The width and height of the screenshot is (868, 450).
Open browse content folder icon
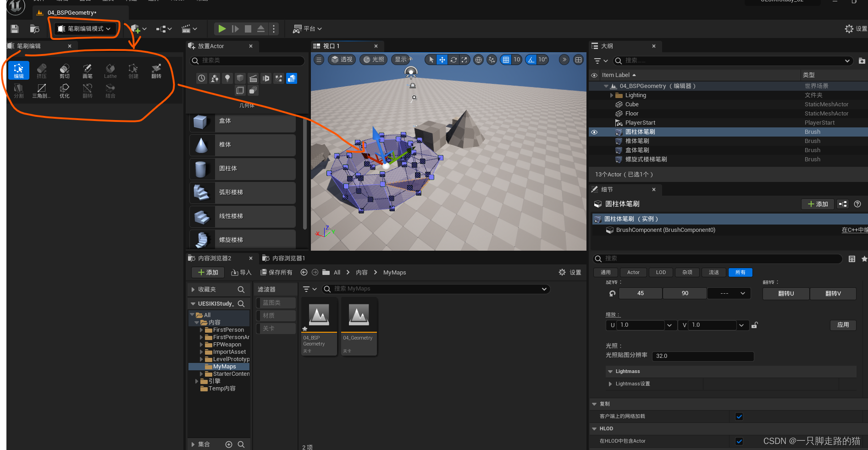(x=34, y=29)
